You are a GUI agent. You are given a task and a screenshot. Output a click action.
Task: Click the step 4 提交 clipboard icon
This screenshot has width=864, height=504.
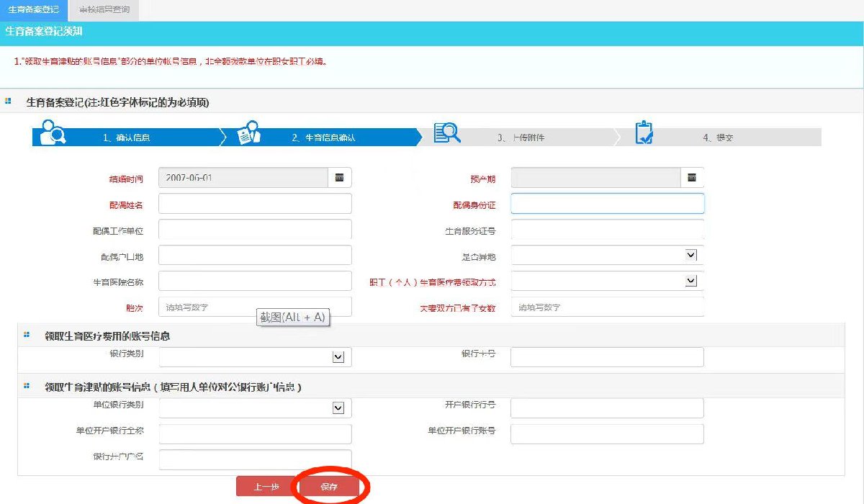click(644, 133)
